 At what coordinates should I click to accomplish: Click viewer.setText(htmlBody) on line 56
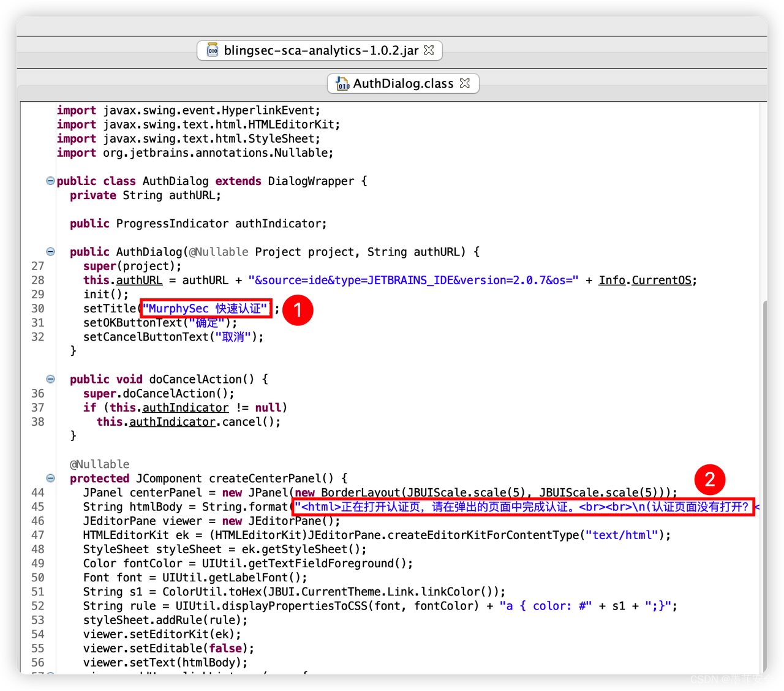pyautogui.click(x=165, y=662)
